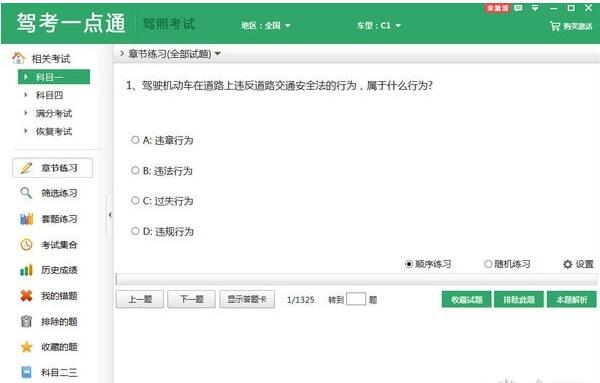Click the red X icon for 我的错题

click(26, 295)
